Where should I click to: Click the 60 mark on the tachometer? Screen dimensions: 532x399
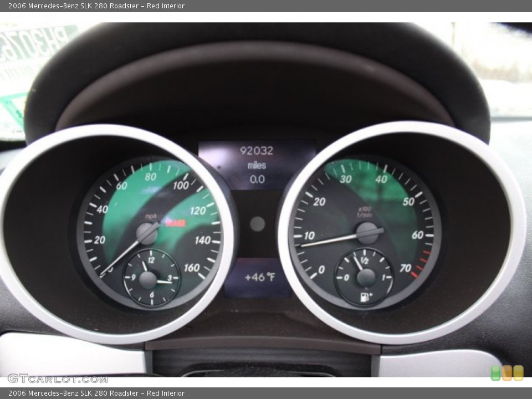[417, 235]
